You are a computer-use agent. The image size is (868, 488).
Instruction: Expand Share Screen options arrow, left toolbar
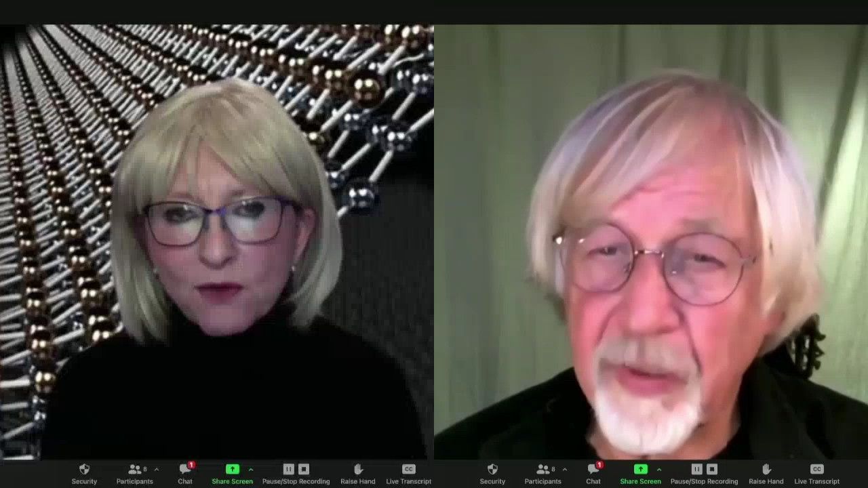click(x=251, y=469)
